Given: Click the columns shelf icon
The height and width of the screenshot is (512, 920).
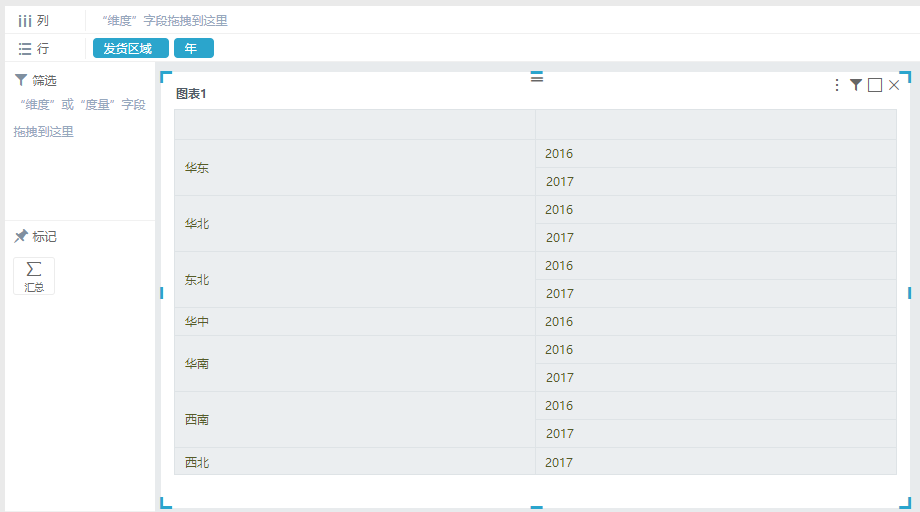Looking at the screenshot, I should click(x=25, y=21).
